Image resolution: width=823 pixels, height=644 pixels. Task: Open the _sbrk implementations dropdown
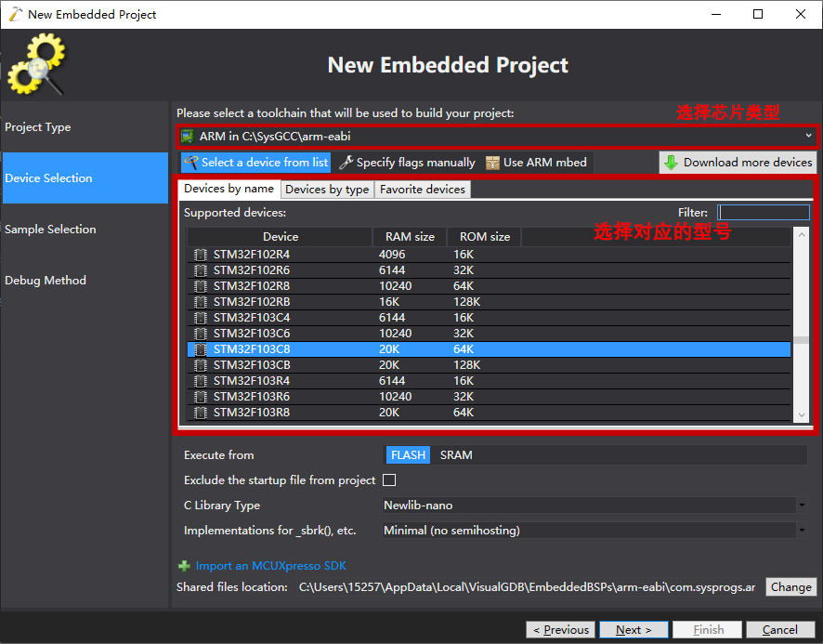click(x=594, y=531)
